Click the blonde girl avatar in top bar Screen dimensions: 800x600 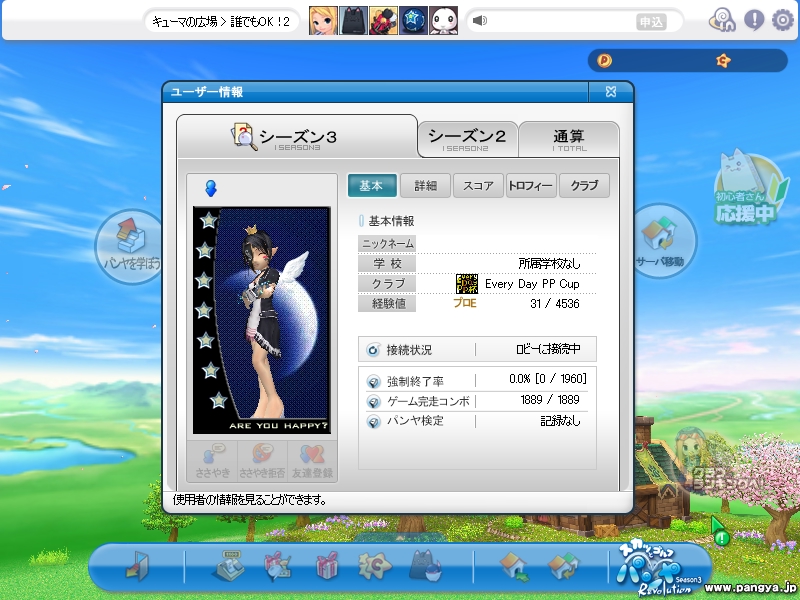pos(323,20)
